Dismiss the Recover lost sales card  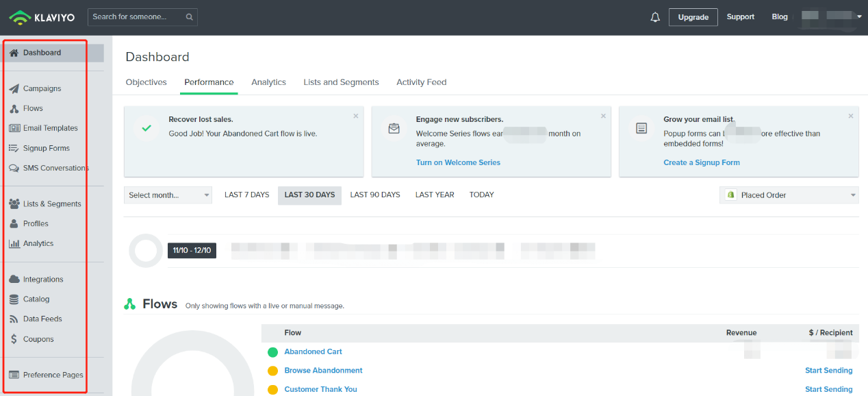(356, 116)
